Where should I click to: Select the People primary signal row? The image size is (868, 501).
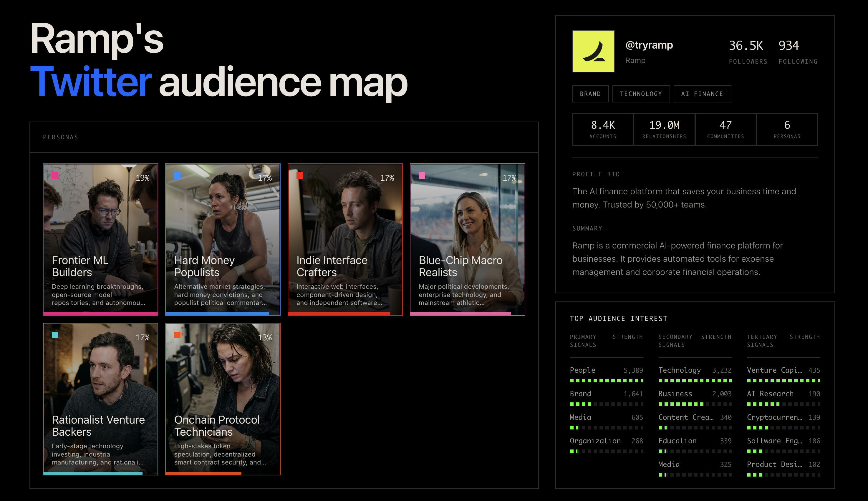coord(607,374)
